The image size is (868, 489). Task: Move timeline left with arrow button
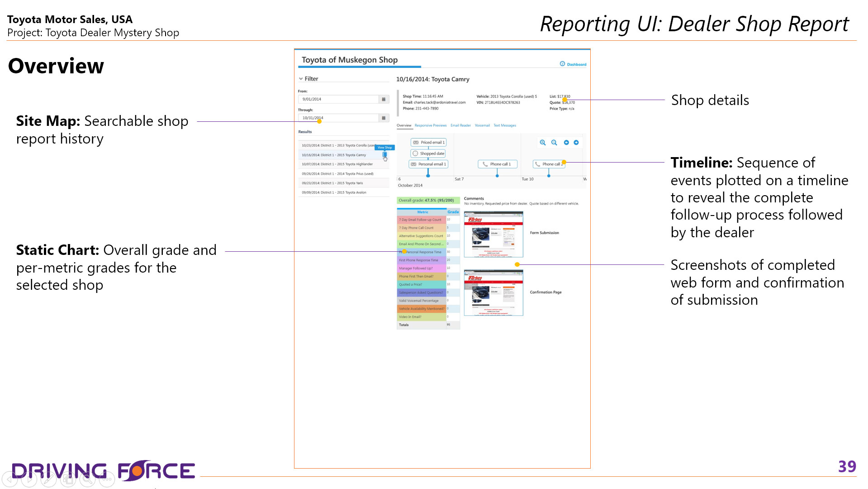point(566,143)
